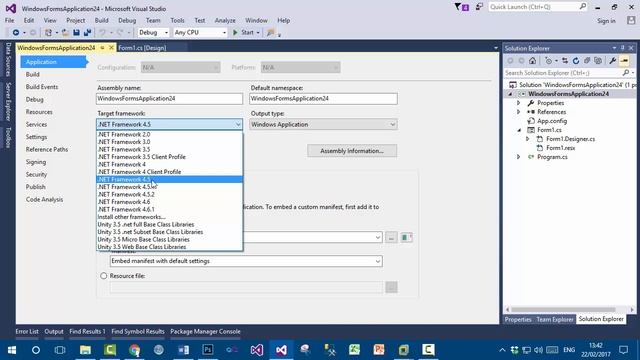Click the Save toolbar icon

click(76, 32)
